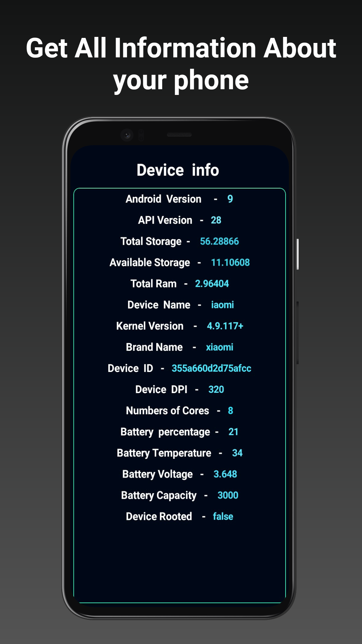
Task: Select the Total Ram value 2.96404
Action: click(212, 283)
